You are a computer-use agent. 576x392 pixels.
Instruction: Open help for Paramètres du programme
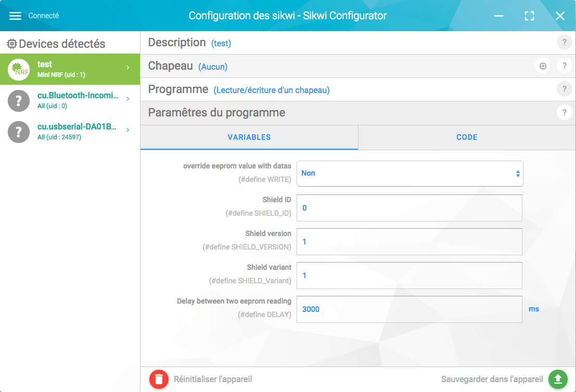564,112
